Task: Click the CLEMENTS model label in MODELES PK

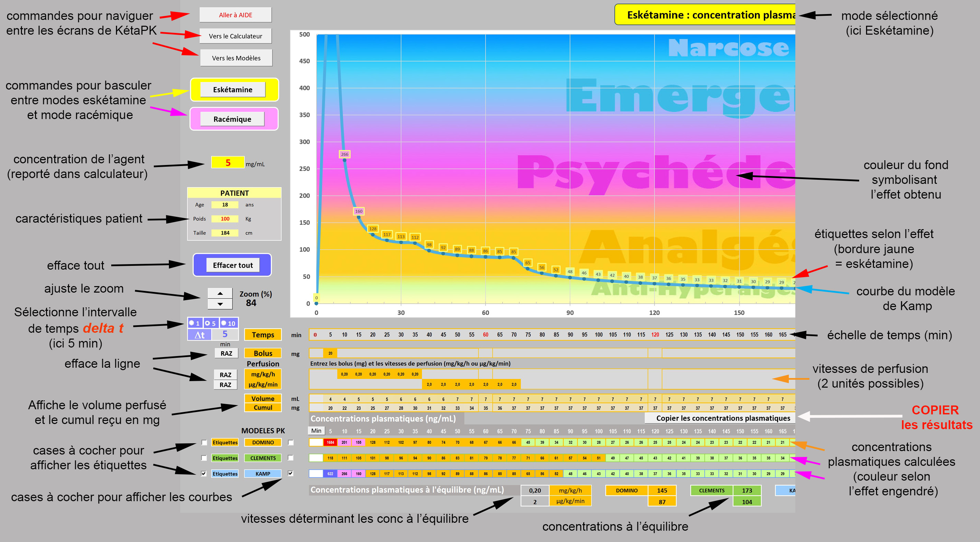Action: click(263, 458)
